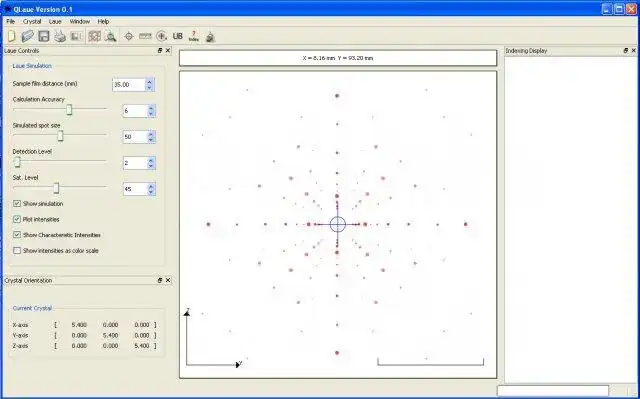Close the Laue Controls panel
The width and height of the screenshot is (640, 399).
(168, 51)
